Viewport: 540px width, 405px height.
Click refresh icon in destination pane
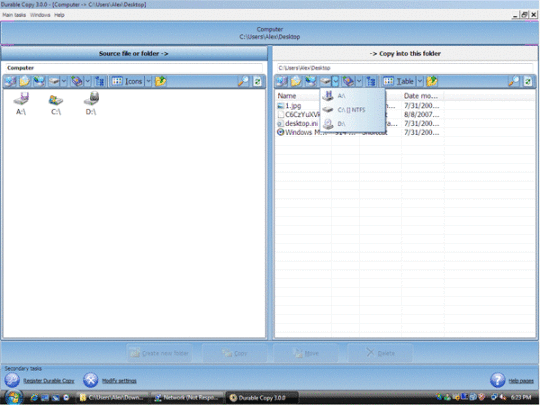point(528,81)
